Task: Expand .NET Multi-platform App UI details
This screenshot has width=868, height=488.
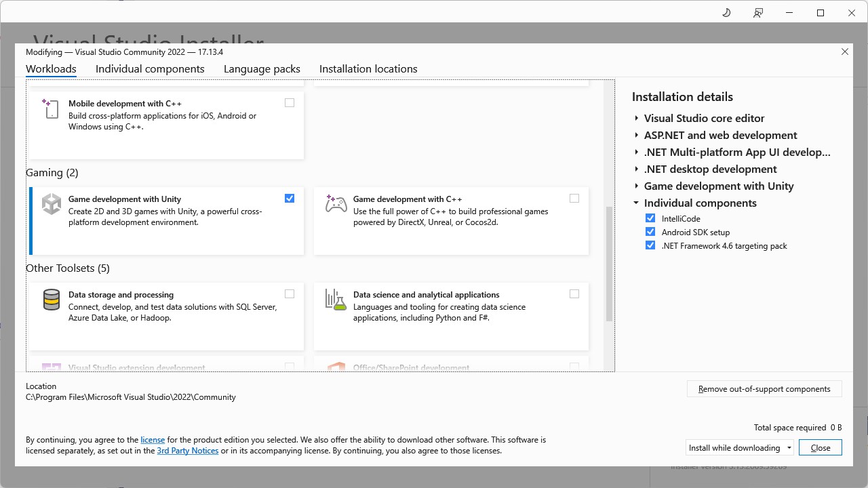Action: tap(637, 152)
